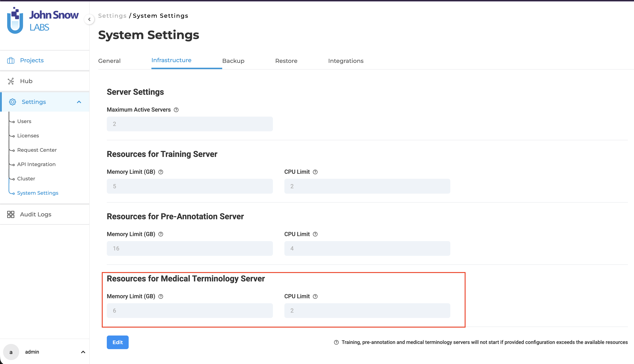
Task: Switch to the Backup tab
Action: coord(233,61)
